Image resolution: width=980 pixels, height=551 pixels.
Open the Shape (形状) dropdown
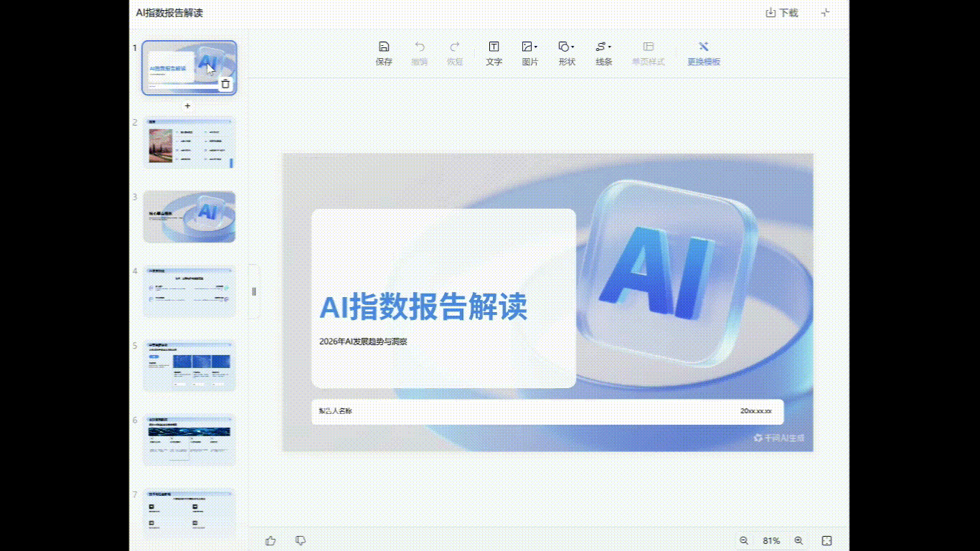pos(566,47)
